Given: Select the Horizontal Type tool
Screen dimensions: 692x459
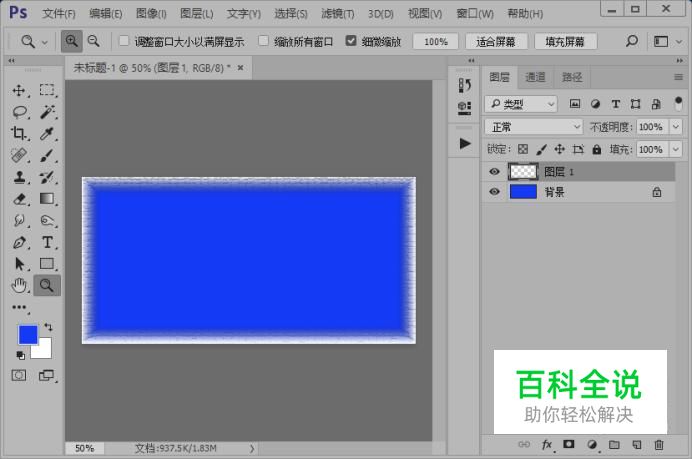Looking at the screenshot, I should tap(47, 242).
